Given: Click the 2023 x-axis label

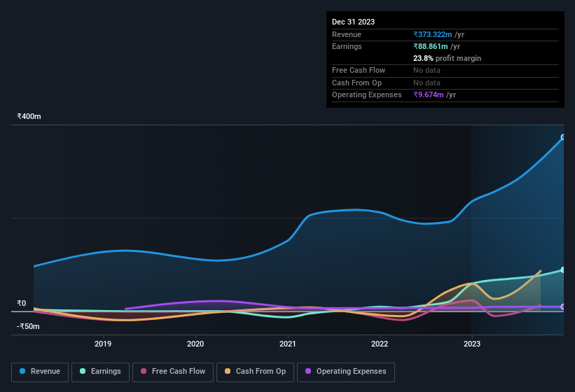Looking at the screenshot, I should pos(472,344).
